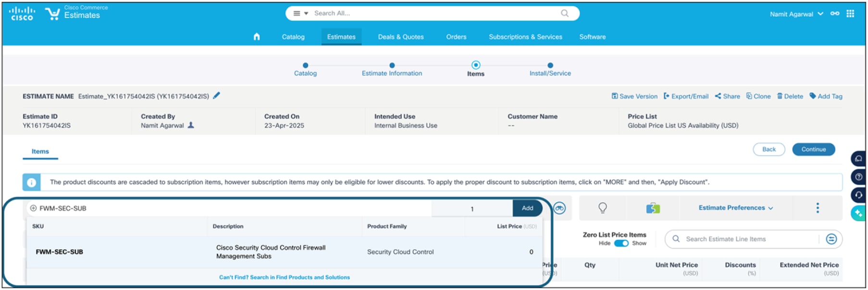Open the search scope dropdown menu
Screen dimensions: 868x290
click(301, 13)
